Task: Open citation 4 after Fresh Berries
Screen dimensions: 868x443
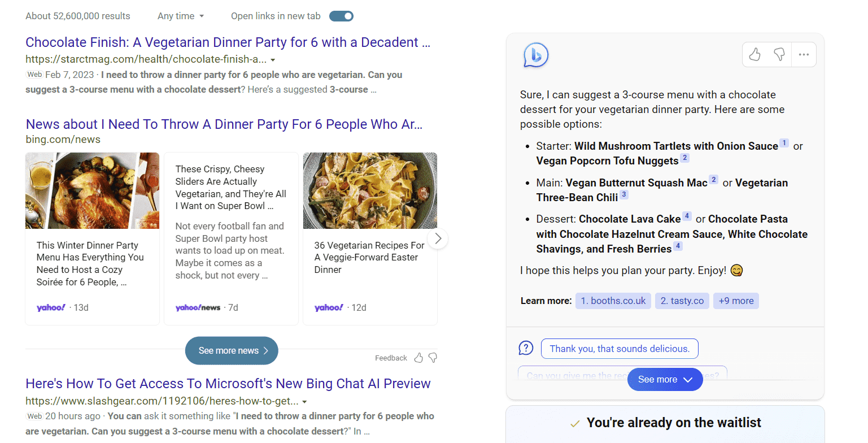Action: (678, 246)
